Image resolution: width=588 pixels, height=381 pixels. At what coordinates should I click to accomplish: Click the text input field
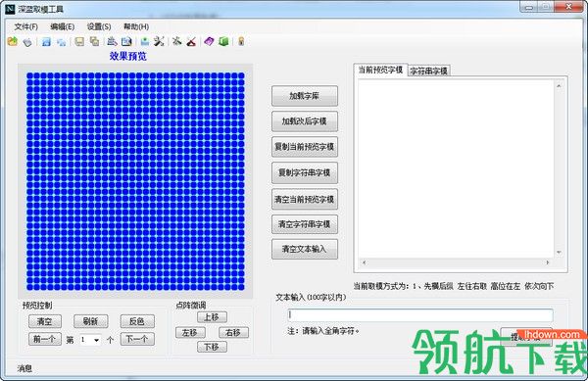pos(420,315)
